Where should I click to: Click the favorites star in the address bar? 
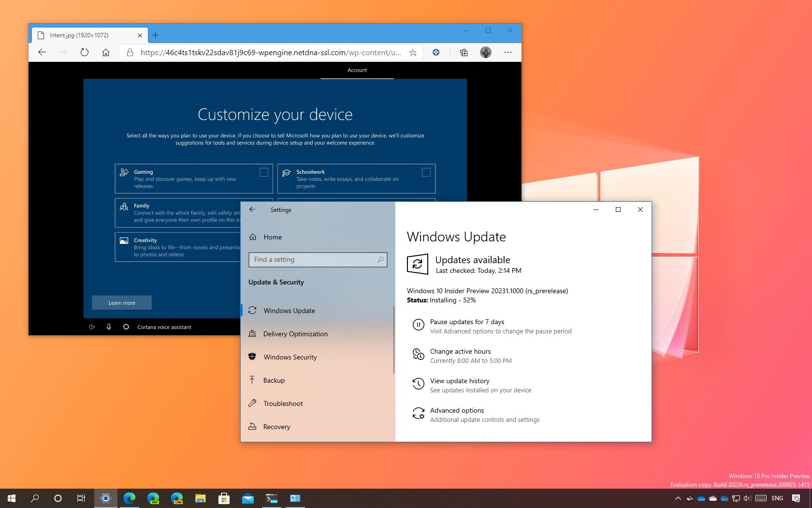tap(413, 52)
